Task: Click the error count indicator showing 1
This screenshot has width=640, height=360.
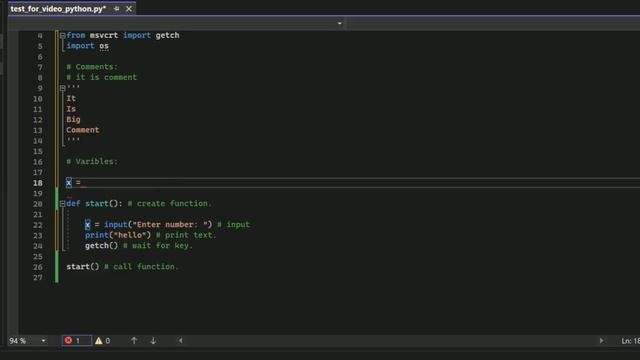Action: click(x=76, y=340)
